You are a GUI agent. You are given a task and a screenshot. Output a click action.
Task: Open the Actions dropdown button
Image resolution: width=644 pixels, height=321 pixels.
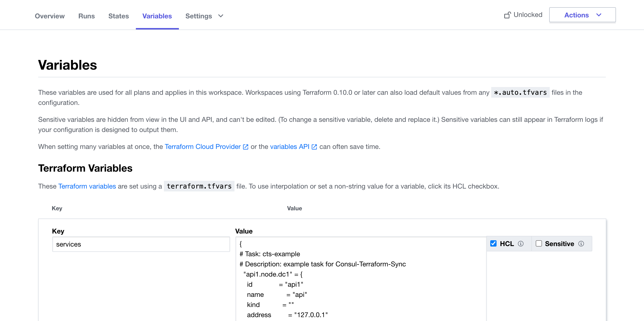(582, 15)
